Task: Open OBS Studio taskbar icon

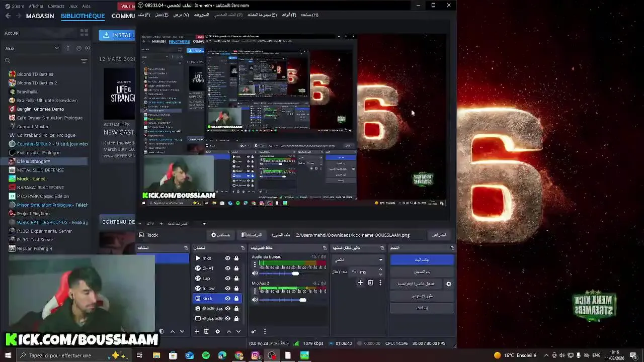Action: coord(272,355)
